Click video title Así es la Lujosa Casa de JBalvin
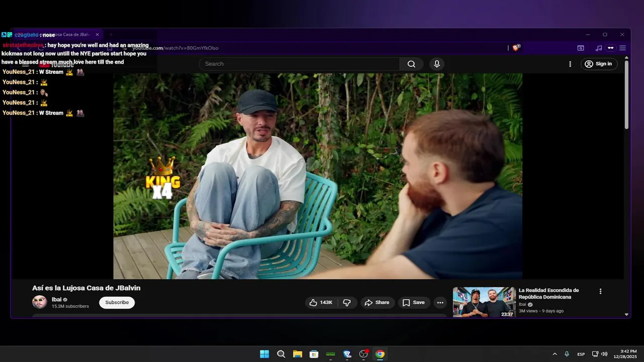Image resolution: width=644 pixels, height=362 pixels. click(86, 288)
